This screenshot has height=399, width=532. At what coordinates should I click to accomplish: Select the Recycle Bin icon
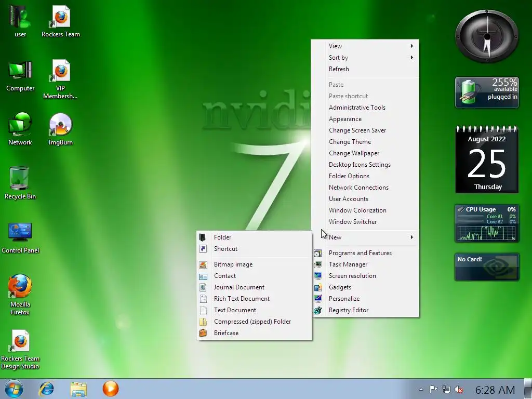pos(20,182)
